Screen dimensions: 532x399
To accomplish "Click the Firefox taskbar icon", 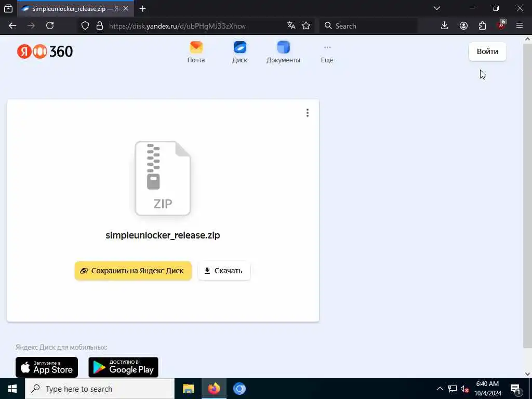I will point(214,389).
